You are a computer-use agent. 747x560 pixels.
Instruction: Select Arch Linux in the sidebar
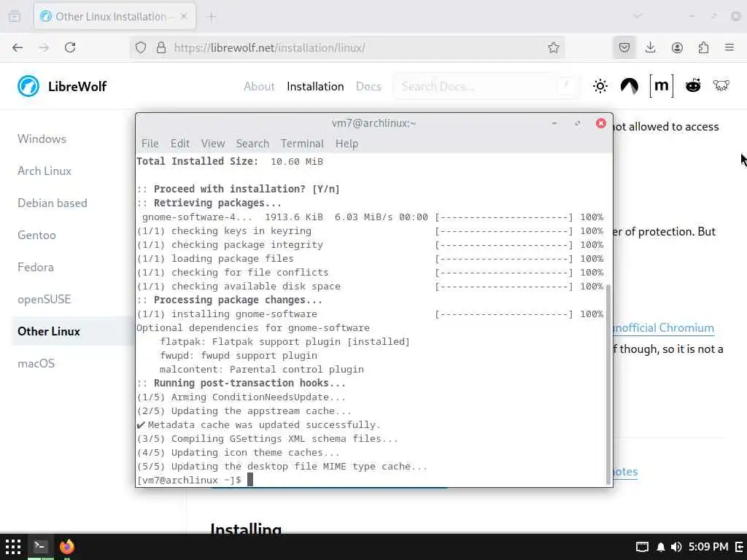pos(44,171)
